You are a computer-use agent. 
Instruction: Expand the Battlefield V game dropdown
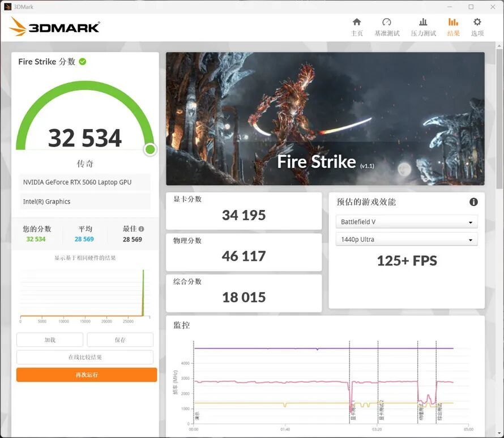(407, 222)
